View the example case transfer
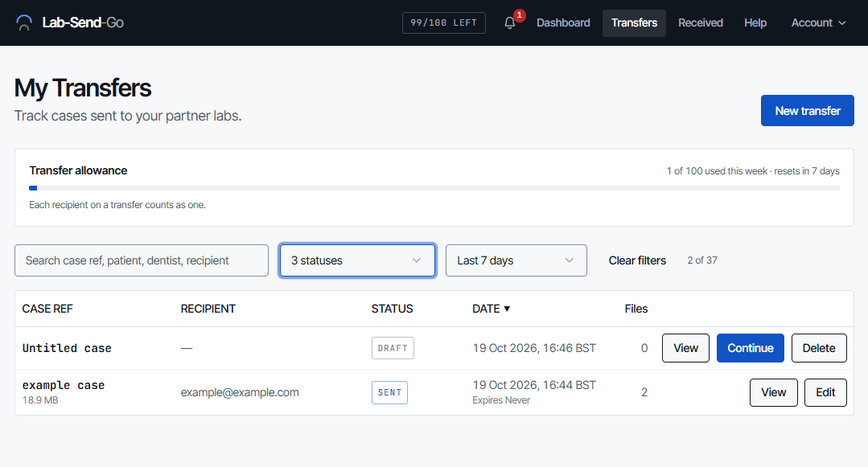Screen dimensions: 868x467 pos(773,392)
